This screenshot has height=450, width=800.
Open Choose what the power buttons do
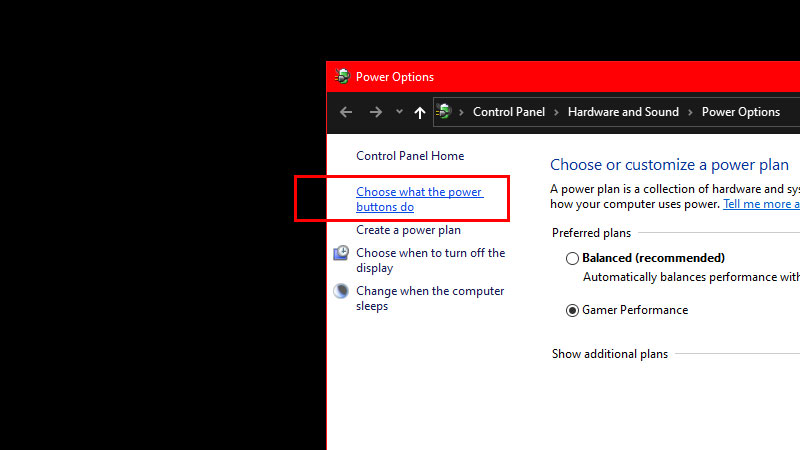(x=419, y=199)
